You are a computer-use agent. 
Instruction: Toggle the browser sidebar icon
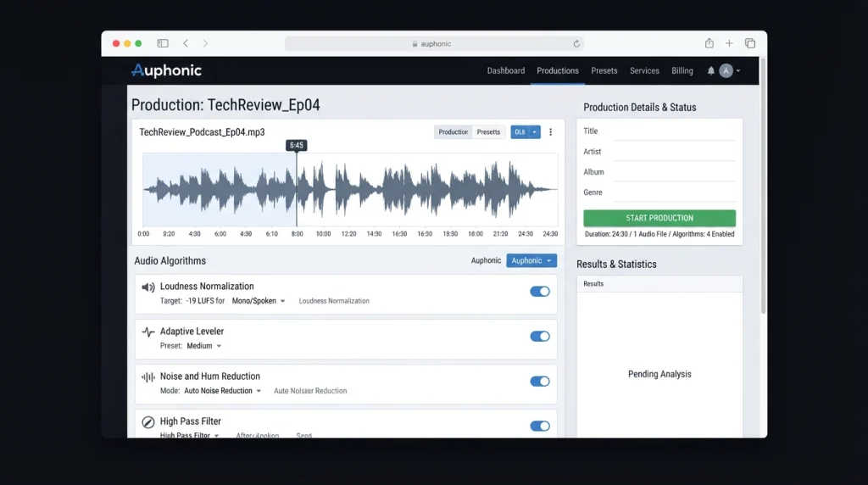163,43
